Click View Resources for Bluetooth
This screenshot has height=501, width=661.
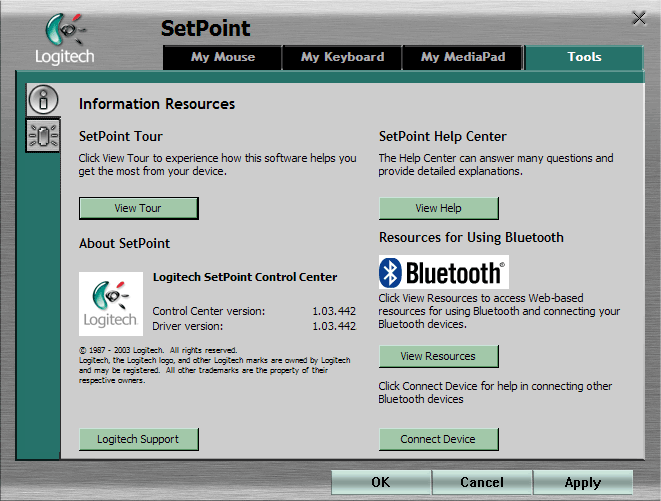[438, 356]
